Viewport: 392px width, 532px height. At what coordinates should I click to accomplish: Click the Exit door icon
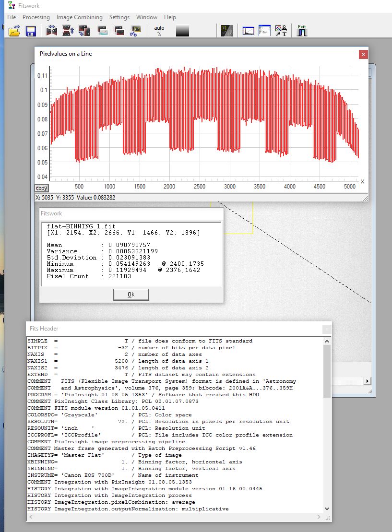click(x=302, y=31)
